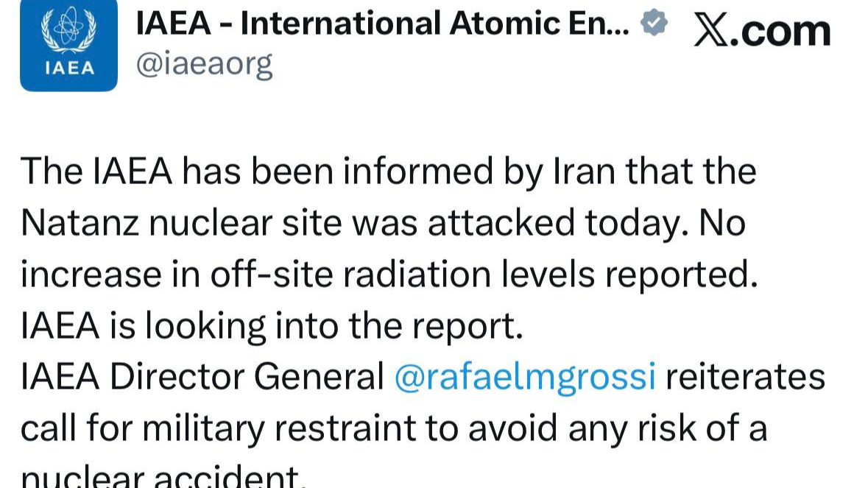This screenshot has height=488, width=868.
Task: Click the partially visible "nuclear accident" text
Action: 162,476
